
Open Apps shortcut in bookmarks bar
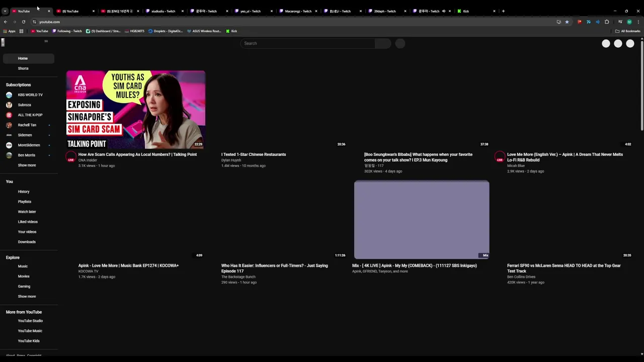(10, 31)
